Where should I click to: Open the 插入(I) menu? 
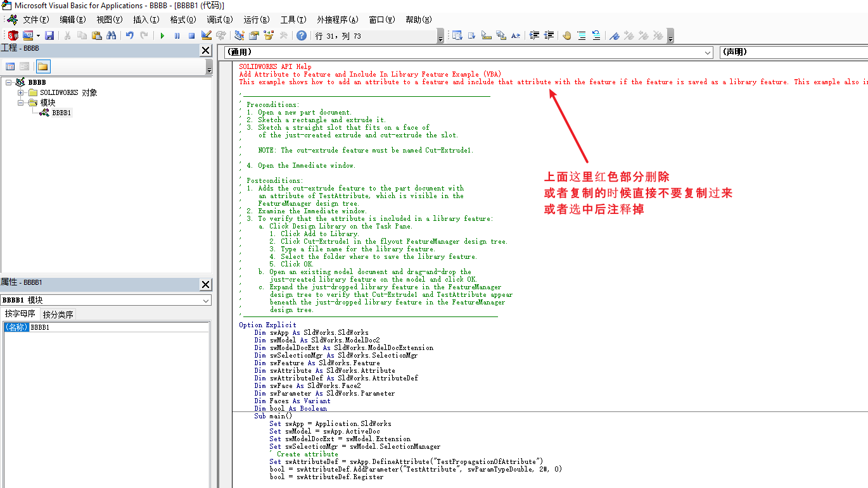coord(146,20)
